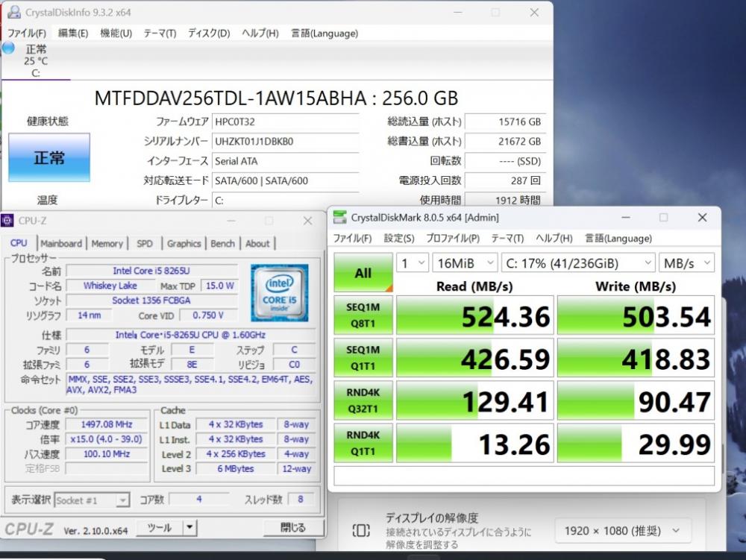
Task: Open the test size dropdown showing 16MiB
Action: pos(464,263)
